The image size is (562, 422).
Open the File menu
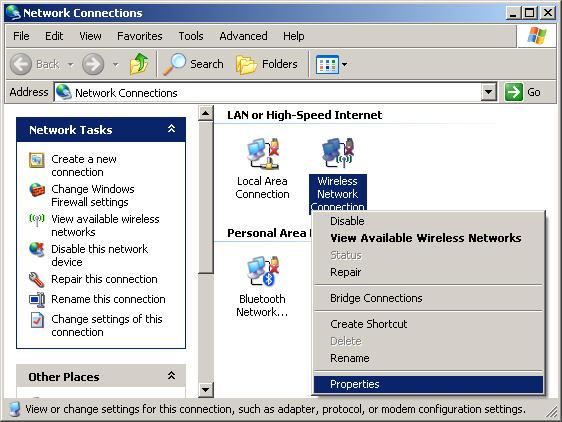click(x=21, y=36)
